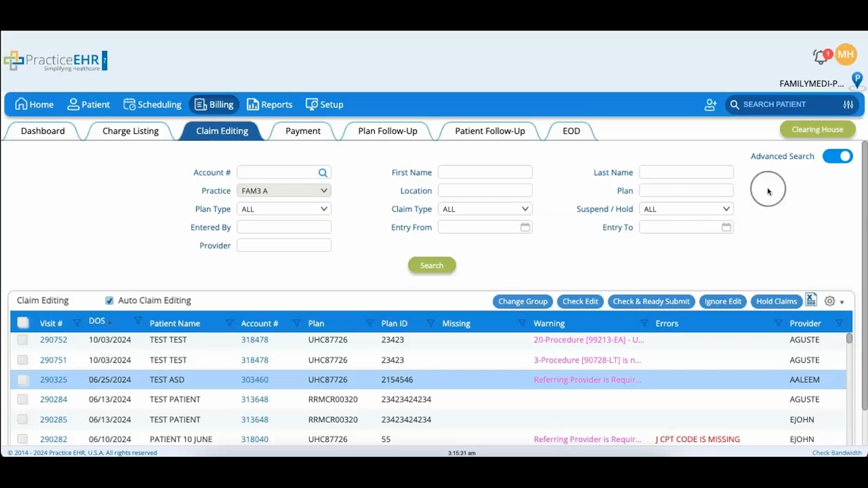Filter the Provider column
This screenshot has height=488, width=868.
click(x=839, y=323)
